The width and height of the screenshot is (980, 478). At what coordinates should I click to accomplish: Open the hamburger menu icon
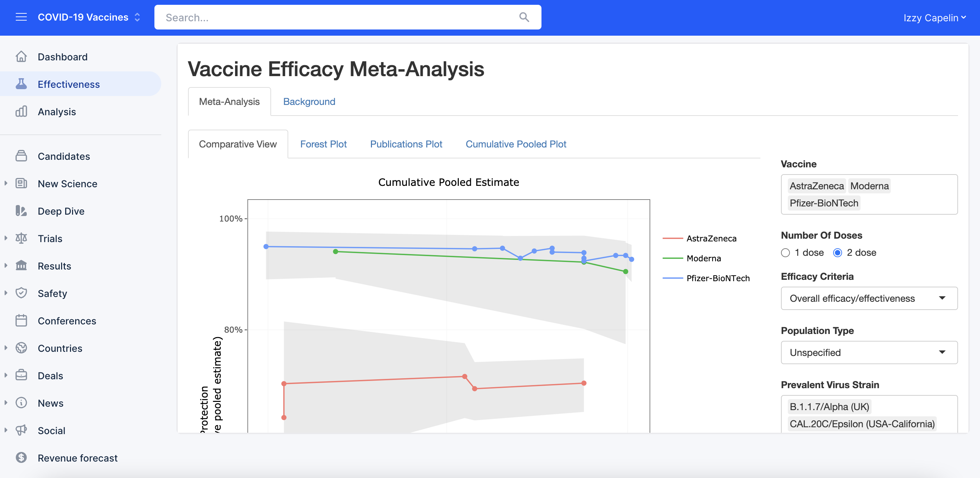pos(21,17)
